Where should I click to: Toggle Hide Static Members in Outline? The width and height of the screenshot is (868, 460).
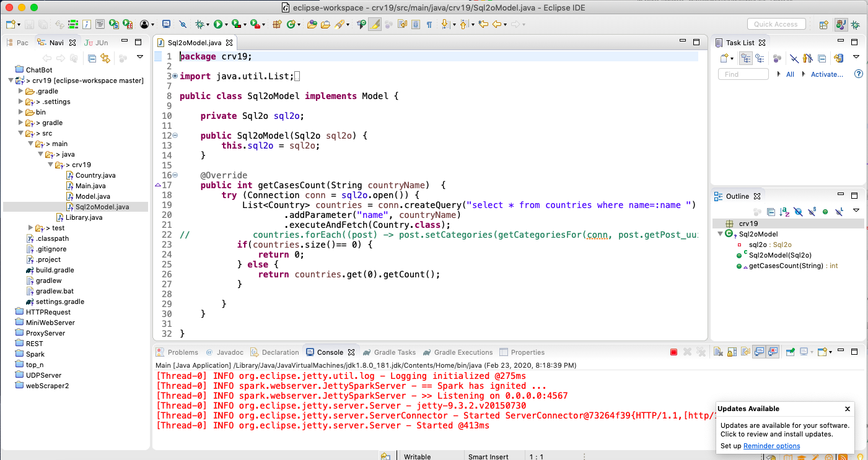812,212
